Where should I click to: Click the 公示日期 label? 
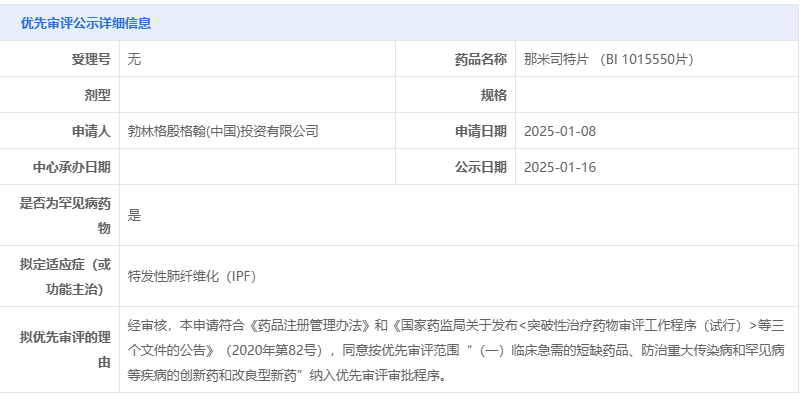[481, 167]
